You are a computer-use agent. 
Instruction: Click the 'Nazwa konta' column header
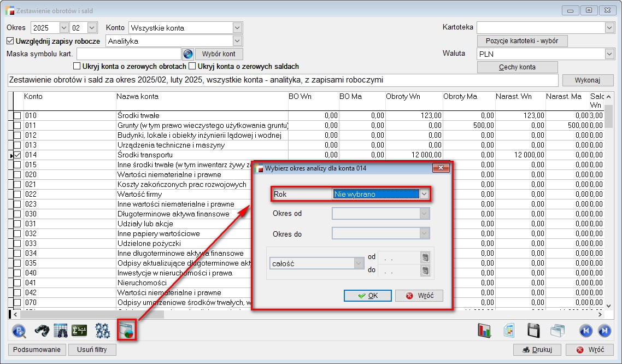pos(138,97)
